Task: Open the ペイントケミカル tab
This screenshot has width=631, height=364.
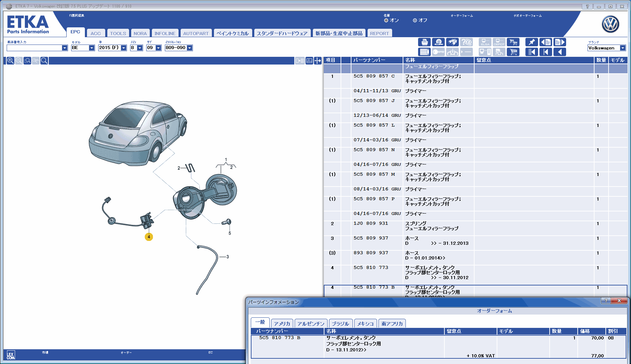Action: pos(233,33)
